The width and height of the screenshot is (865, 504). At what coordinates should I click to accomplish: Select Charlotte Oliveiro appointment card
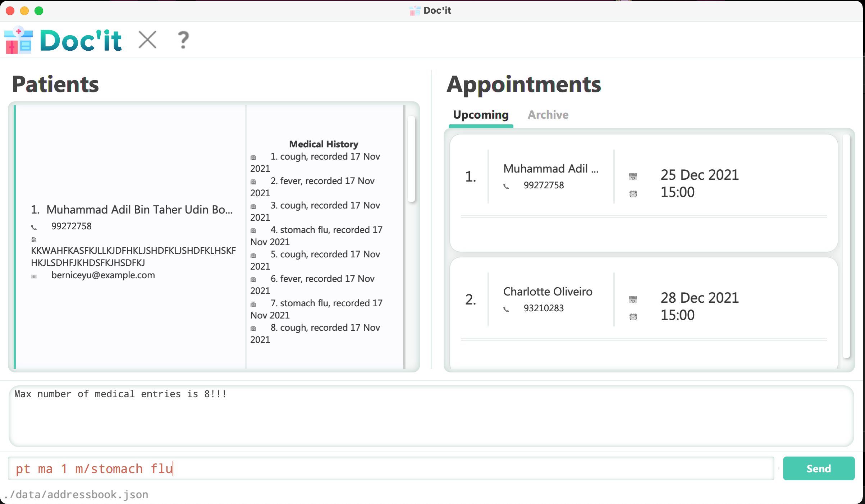[643, 306]
